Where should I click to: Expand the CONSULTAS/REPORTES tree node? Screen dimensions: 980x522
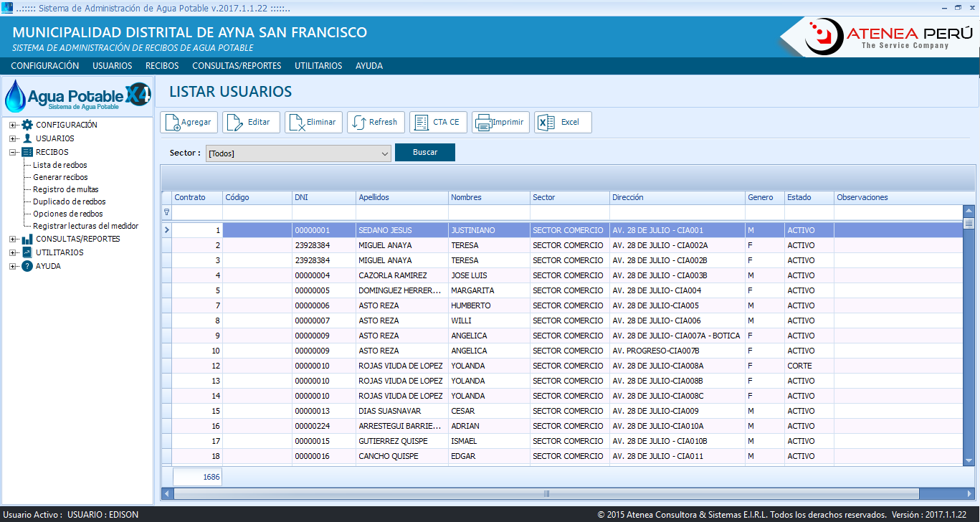tap(13, 239)
